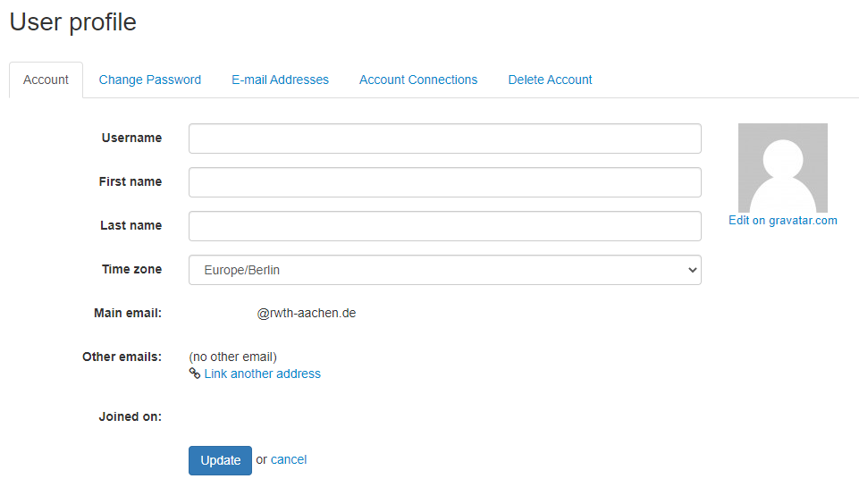Follow the Edit on gravatar.com link
The width and height of the screenshot is (859, 504).
tap(782, 221)
